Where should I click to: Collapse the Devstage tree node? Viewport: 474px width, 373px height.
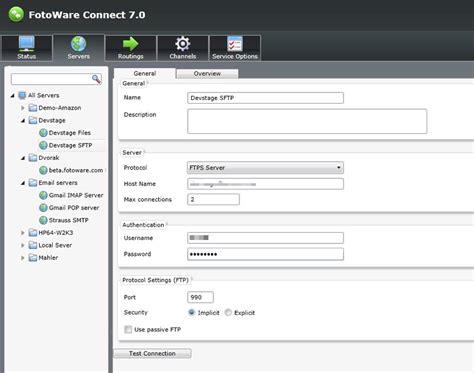23,121
